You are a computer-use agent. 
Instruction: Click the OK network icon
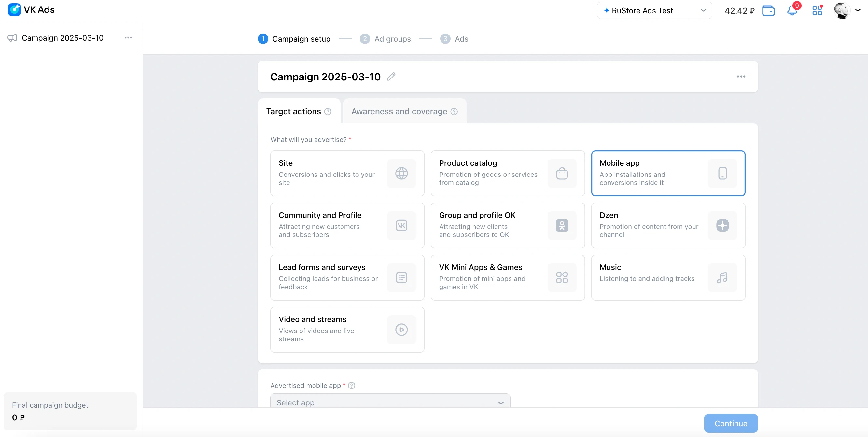[562, 225]
